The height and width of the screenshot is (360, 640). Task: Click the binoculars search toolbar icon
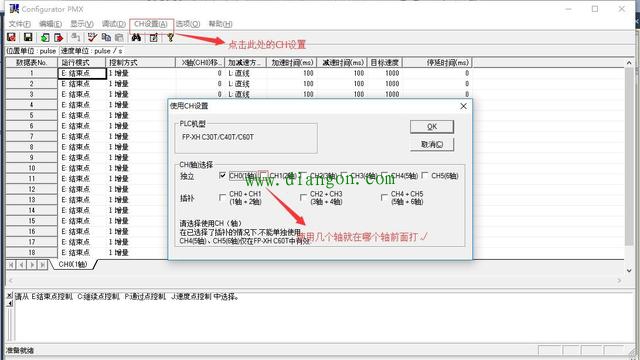tap(136, 38)
